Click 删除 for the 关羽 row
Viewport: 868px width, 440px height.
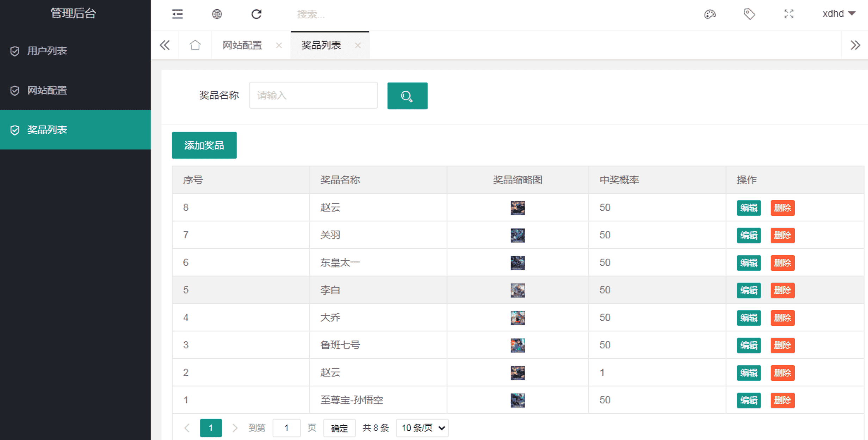point(782,235)
